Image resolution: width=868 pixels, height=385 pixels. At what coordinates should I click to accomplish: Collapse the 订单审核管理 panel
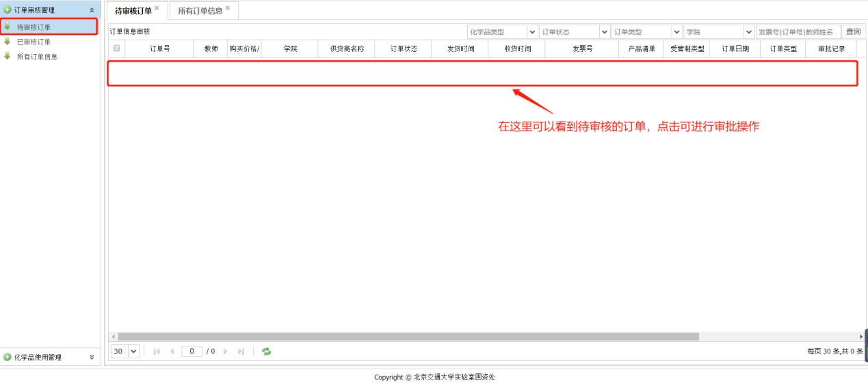tap(92, 10)
